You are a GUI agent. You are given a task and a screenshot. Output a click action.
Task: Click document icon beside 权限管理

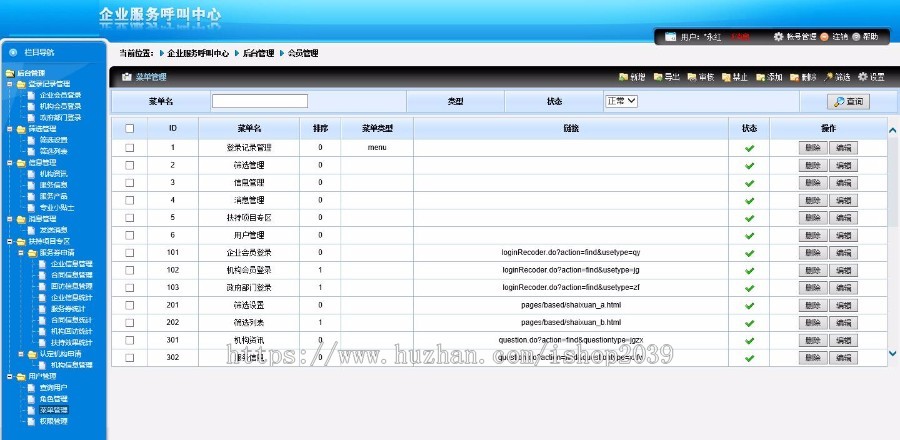(32, 421)
